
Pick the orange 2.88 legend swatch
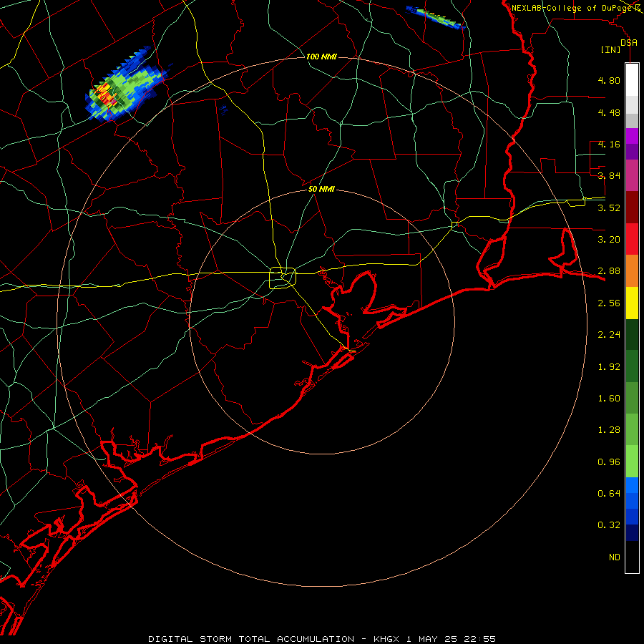click(632, 271)
